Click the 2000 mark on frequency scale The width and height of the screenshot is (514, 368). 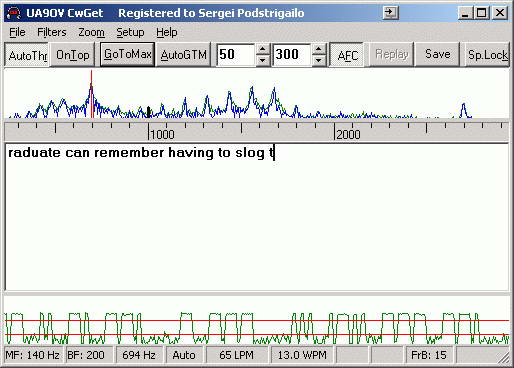click(348, 135)
